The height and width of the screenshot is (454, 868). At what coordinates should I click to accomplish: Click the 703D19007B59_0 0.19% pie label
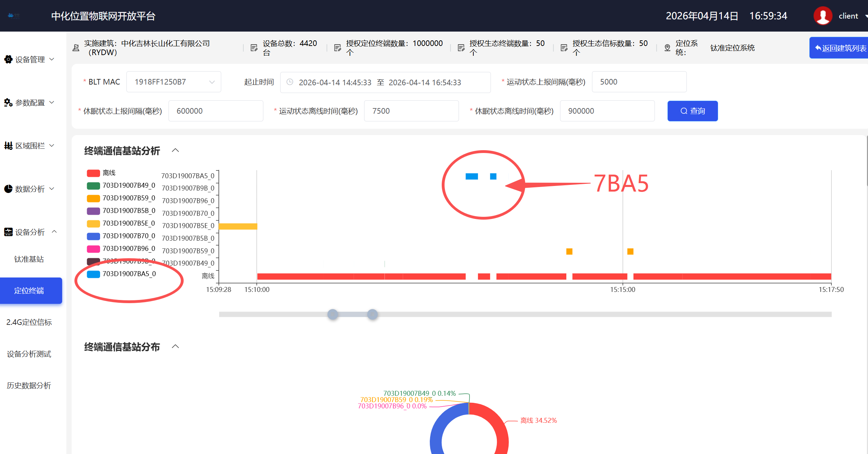[x=396, y=400]
